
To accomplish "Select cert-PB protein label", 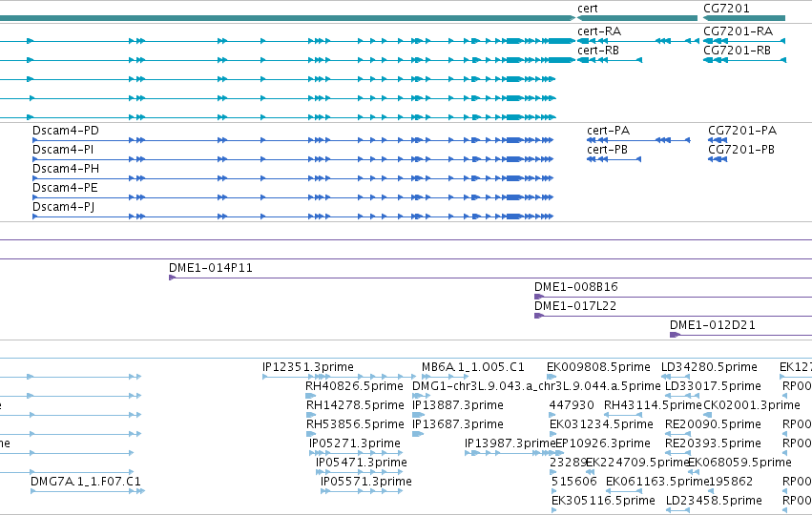I will (x=607, y=150).
